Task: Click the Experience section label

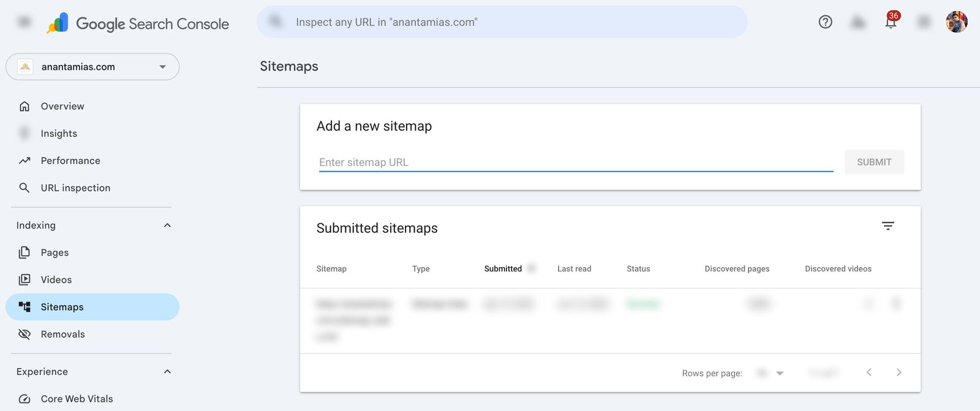Action: point(42,372)
